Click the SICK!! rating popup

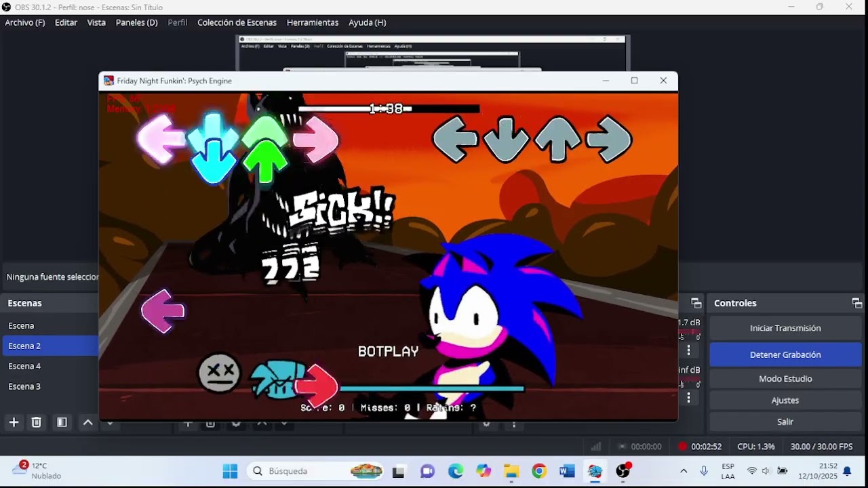pyautogui.click(x=342, y=209)
